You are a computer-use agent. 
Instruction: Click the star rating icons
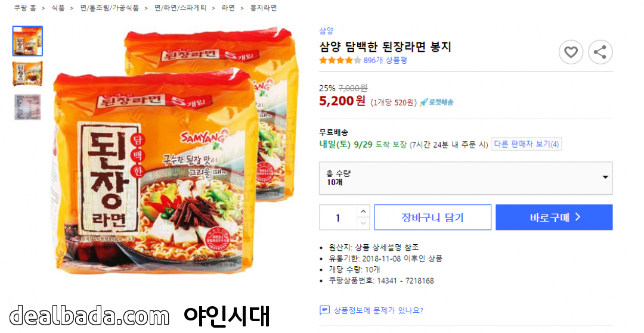[340, 60]
